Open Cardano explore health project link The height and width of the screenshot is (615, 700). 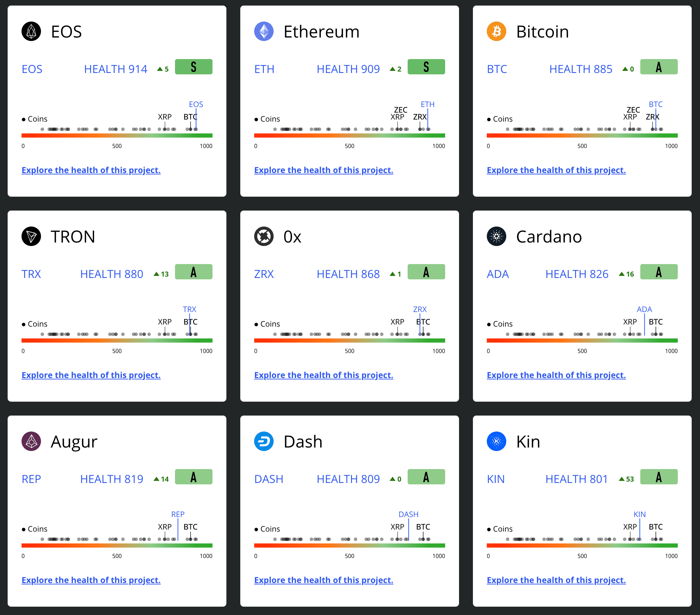pos(556,375)
